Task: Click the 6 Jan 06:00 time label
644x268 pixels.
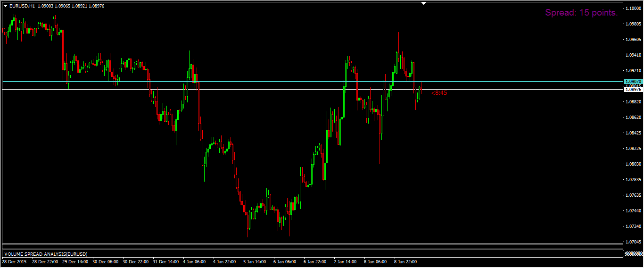Action: tap(285, 261)
